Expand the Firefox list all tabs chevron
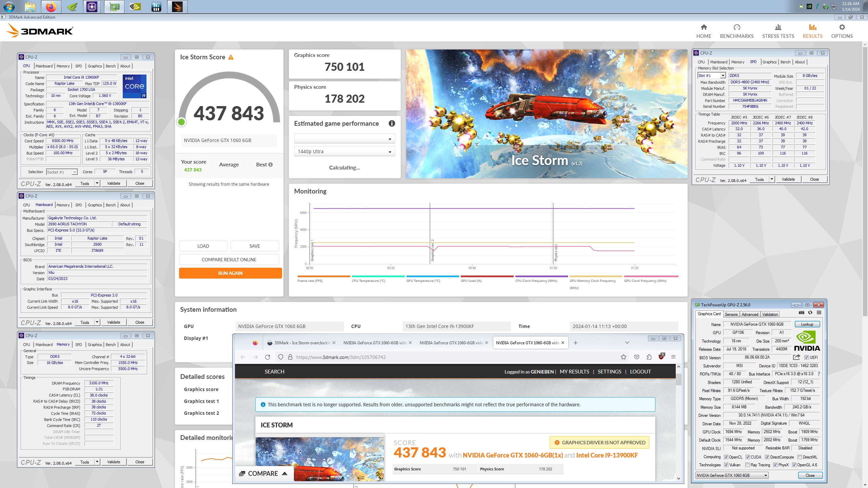Screen dimensions: 868x488 [627, 343]
